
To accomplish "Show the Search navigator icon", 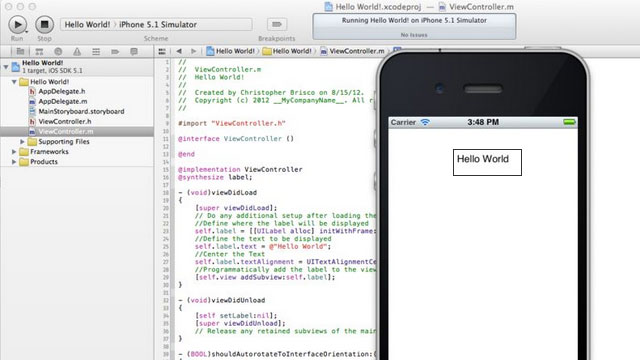I will (58, 51).
